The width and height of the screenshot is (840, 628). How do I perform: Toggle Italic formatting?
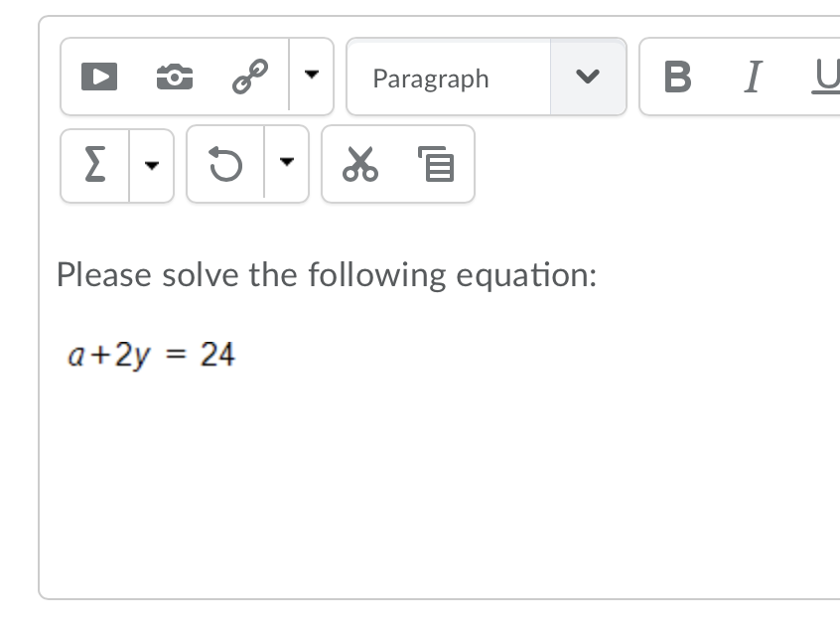click(754, 77)
